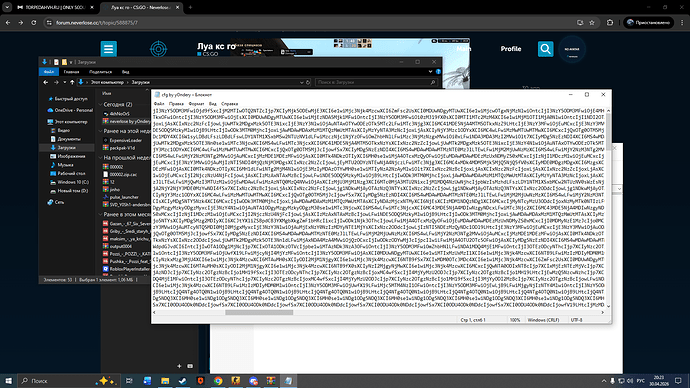This screenshot has width=690, height=388.
Task: Reload the current Chrome page
Action: pos(33,22)
